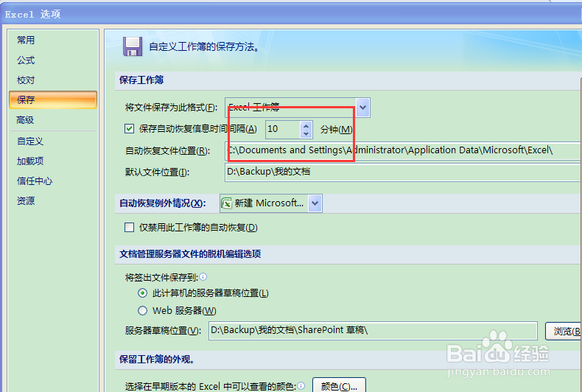This screenshot has height=392, width=582.
Task: Click info icon beside 将签出文件保存到
Action: point(203,276)
